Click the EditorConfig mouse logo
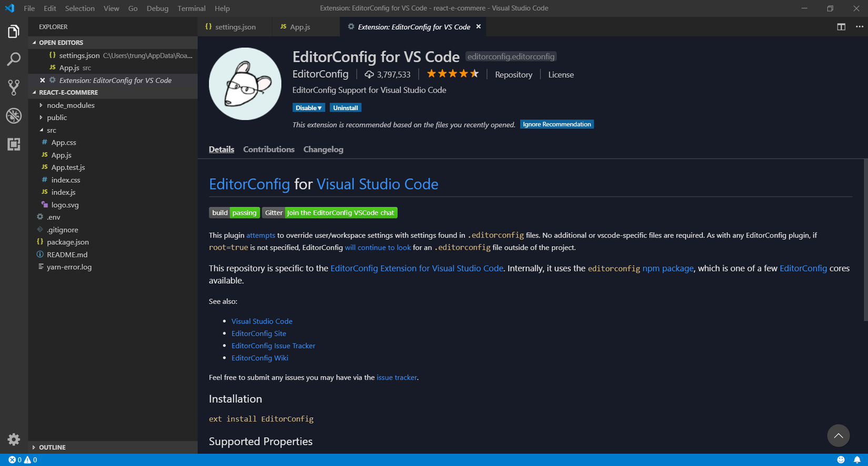The image size is (868, 466). click(245, 84)
